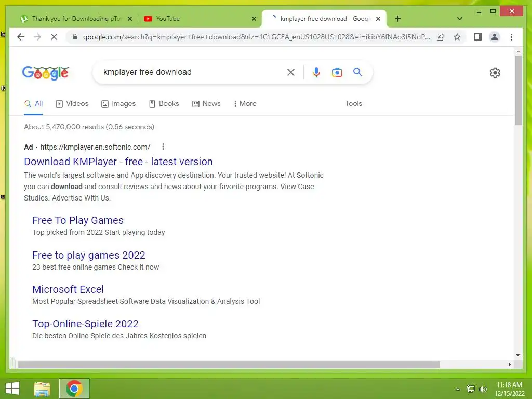Expand the More search filters
Viewport: 532px width, 399px height.
click(245, 104)
